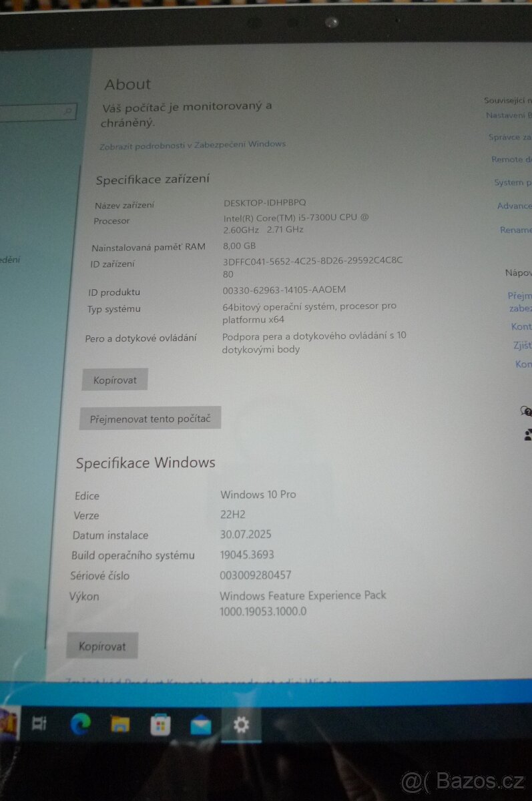Launch Microsoft Edge from the taskbar
Screen dimensions: 532x801
pyautogui.click(x=81, y=724)
